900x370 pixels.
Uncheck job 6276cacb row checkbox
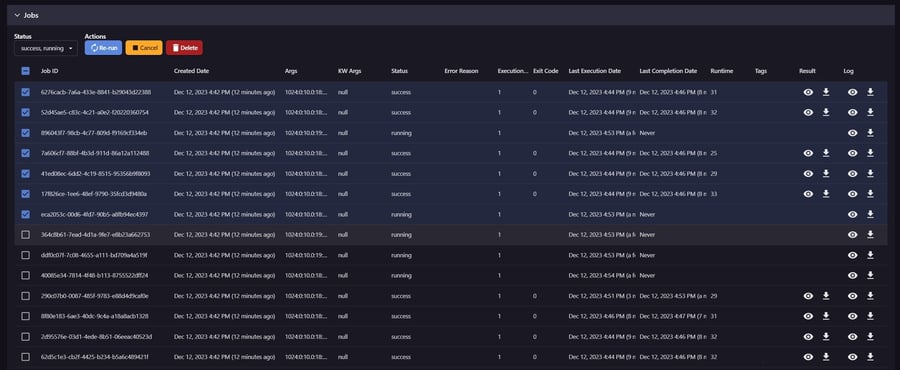coord(25,92)
